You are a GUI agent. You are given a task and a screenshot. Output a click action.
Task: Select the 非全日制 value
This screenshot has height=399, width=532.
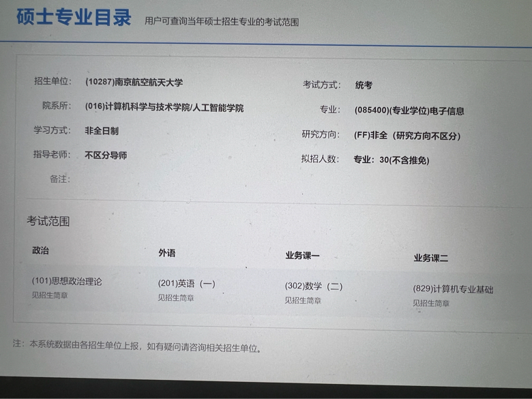(102, 131)
